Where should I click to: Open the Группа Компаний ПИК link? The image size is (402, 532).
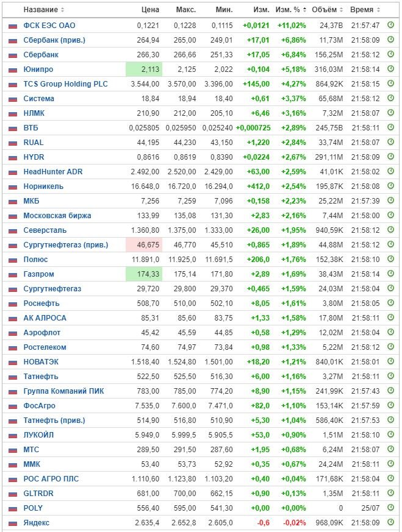[x=63, y=391]
